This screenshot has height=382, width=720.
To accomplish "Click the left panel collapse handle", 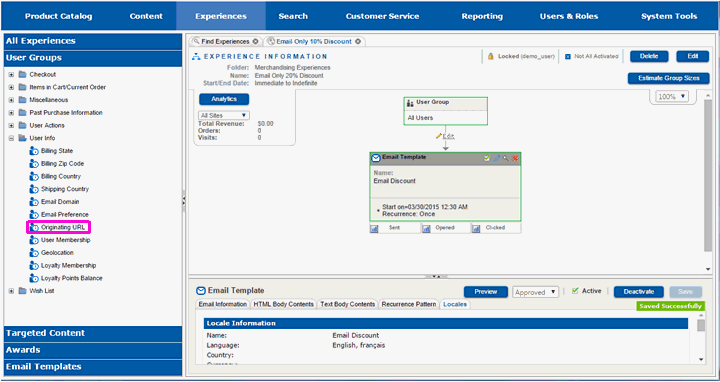I will coord(184,201).
